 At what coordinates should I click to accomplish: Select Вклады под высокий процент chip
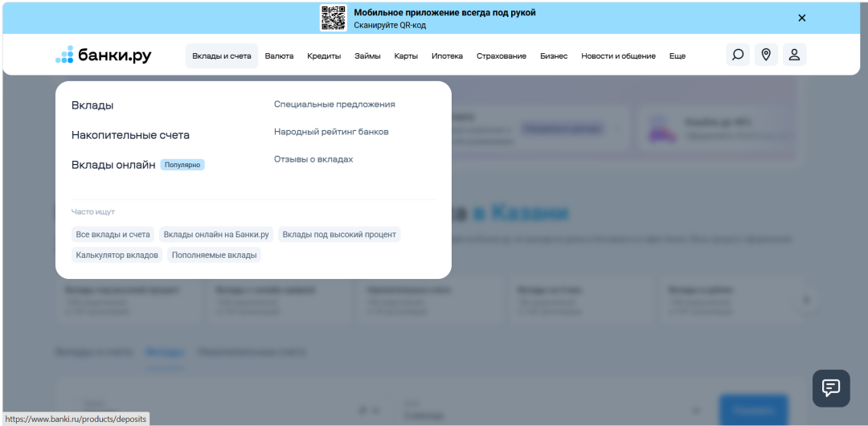[x=339, y=235]
